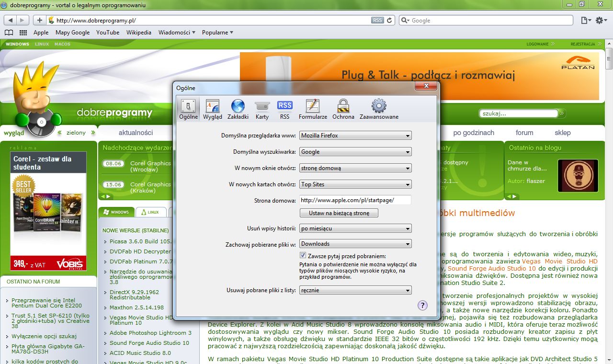Image resolution: width=613 pixels, height=364 pixels.
Task: Open the 'Maxthon 2.5.14.198' link
Action: pyautogui.click(x=136, y=307)
